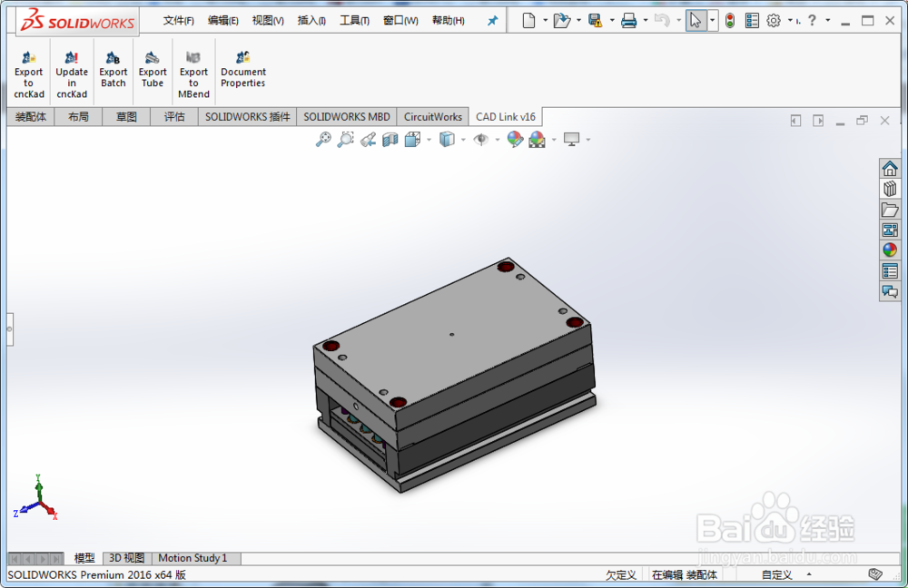Click Previous View icon
The height and width of the screenshot is (588, 908).
pyautogui.click(x=368, y=139)
